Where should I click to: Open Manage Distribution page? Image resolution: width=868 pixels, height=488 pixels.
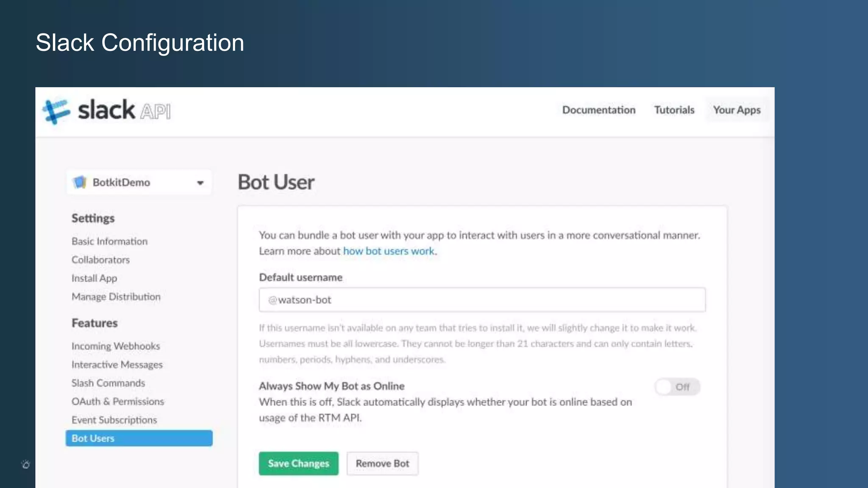[116, 297]
